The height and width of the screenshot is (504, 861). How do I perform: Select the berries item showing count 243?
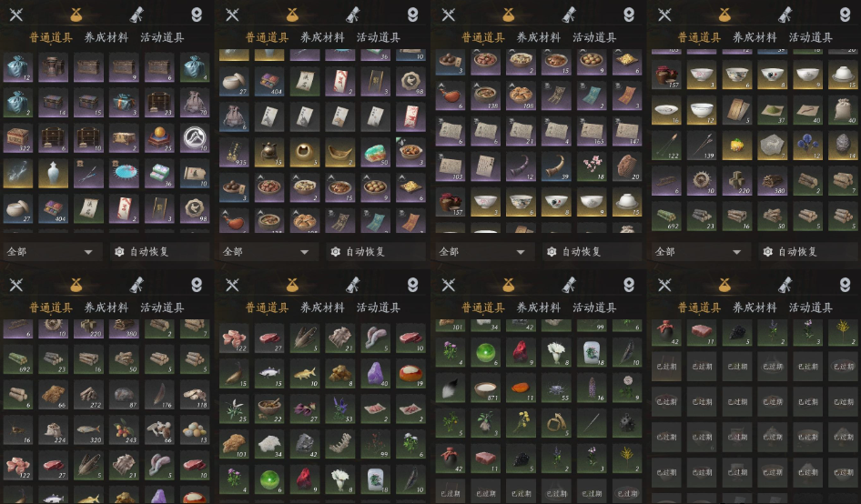(x=124, y=430)
